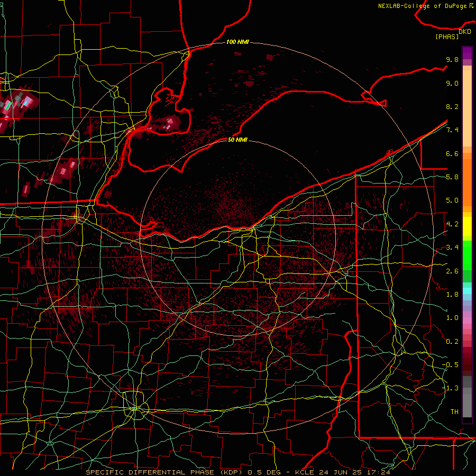Select the 4.2 scale value
Screen dimensions: 476x476
[x=452, y=224]
